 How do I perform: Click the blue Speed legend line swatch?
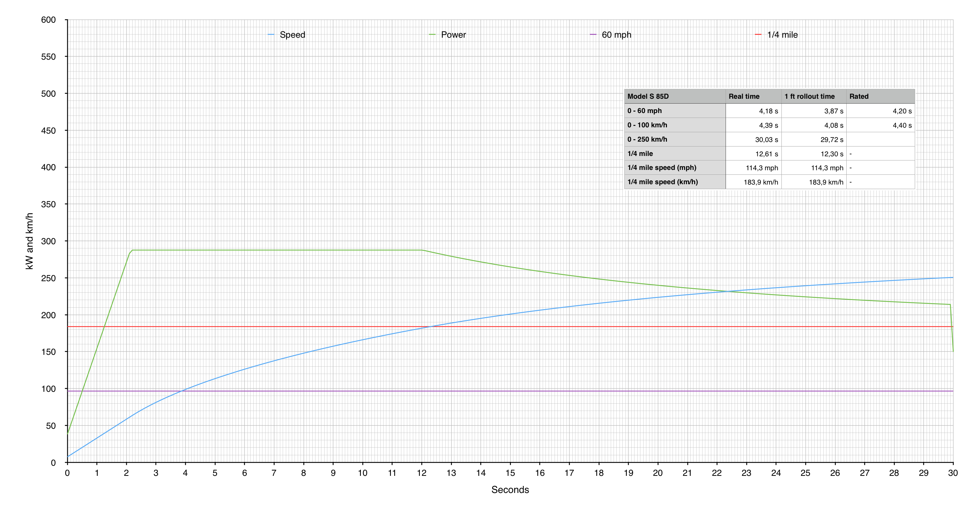coord(271,35)
